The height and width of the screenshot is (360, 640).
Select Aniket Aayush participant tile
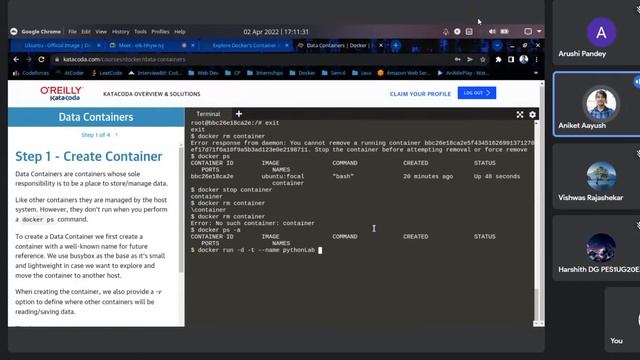point(596,104)
